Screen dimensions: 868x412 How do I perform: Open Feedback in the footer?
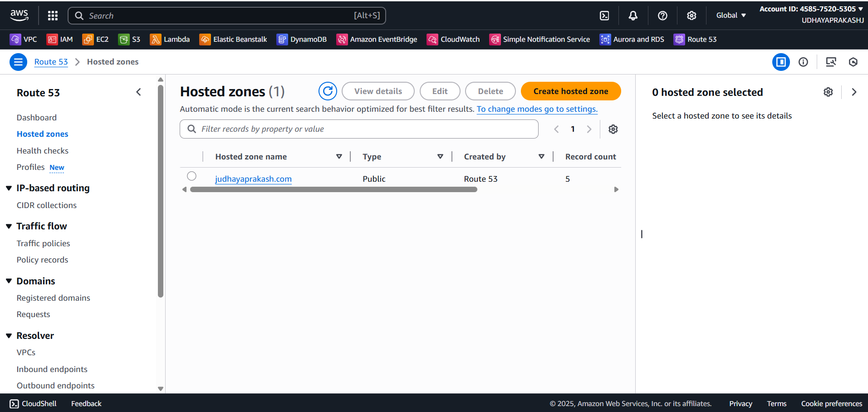pyautogui.click(x=86, y=404)
